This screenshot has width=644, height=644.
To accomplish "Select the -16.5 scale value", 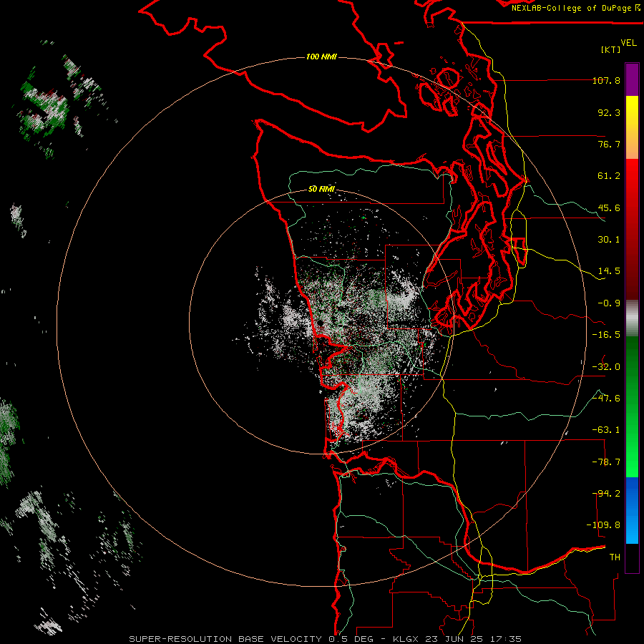I will click(606, 335).
